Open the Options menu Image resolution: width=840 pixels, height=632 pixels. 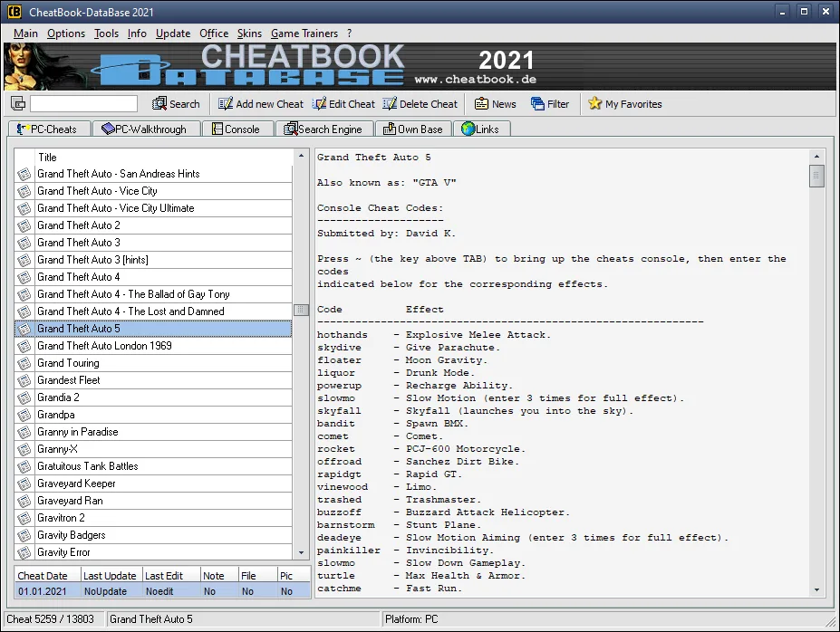point(66,34)
